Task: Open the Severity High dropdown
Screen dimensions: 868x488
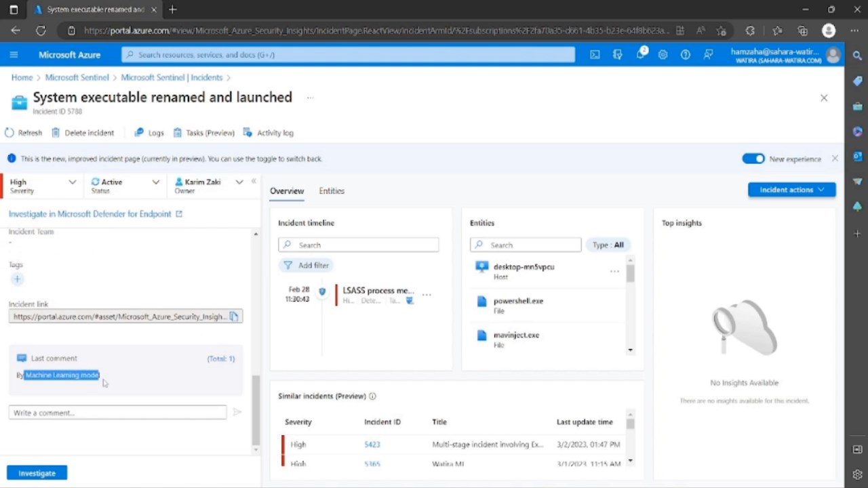Action: pos(42,186)
